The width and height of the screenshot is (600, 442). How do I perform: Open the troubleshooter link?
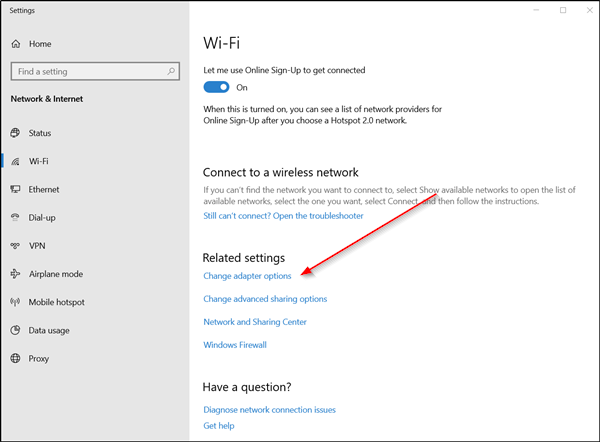283,215
